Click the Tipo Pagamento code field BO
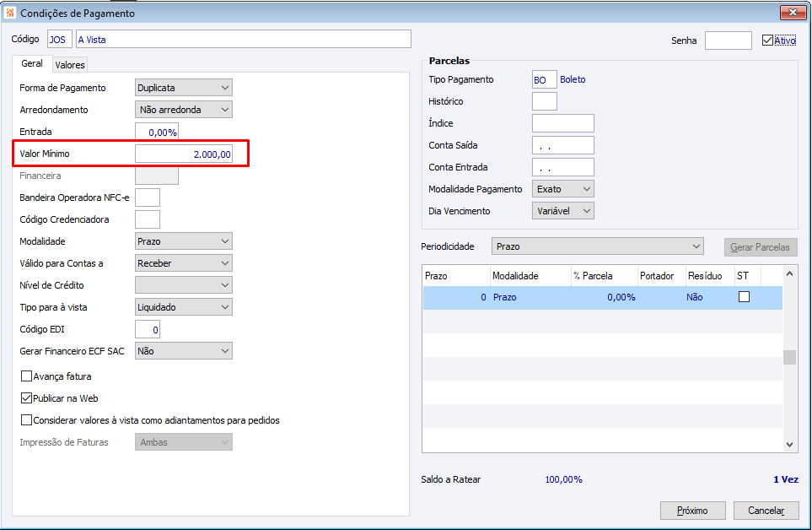The width and height of the screenshot is (812, 530). click(x=544, y=80)
